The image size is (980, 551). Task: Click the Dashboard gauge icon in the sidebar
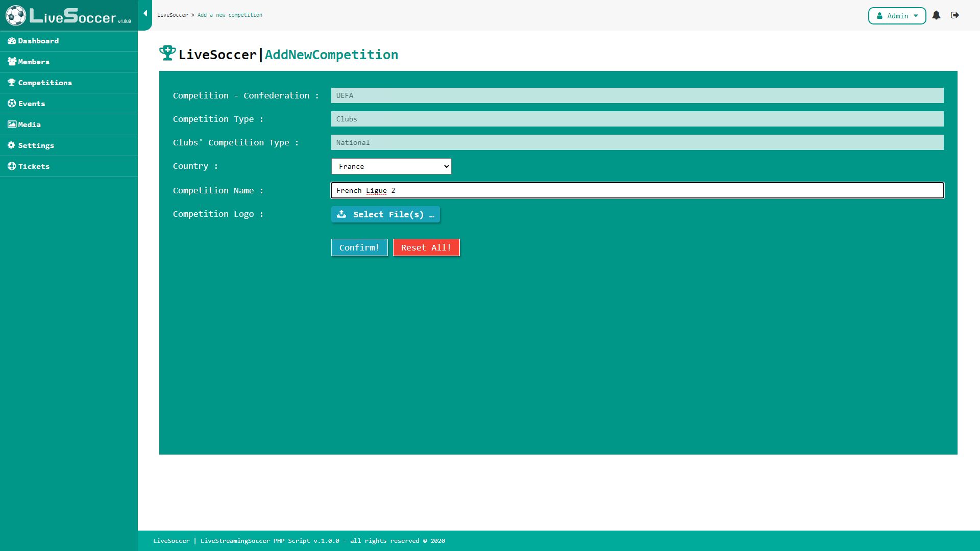[12, 41]
